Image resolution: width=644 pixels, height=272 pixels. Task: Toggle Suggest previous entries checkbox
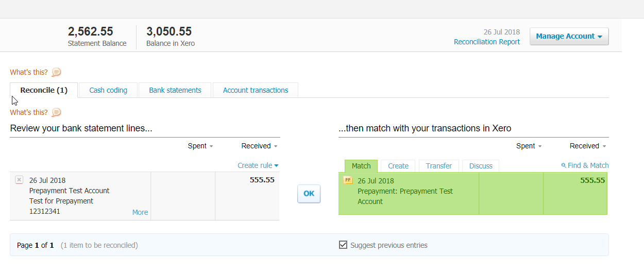pyautogui.click(x=343, y=245)
